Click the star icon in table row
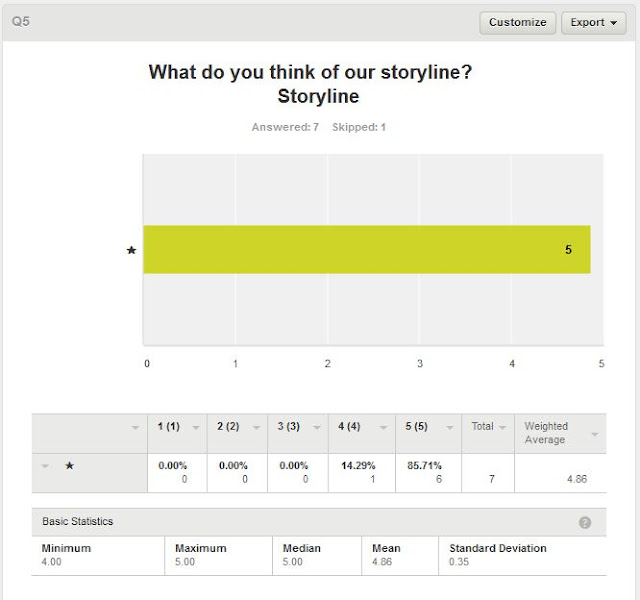Image resolution: width=640 pixels, height=600 pixels. point(70,465)
